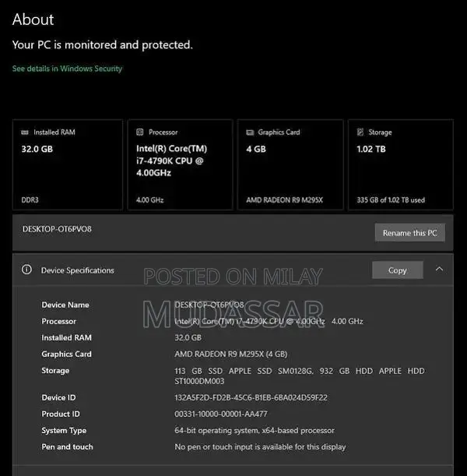This screenshot has height=476, width=467.
Task: Select the Device ID value 132A5F2D-FD2B
Action: coord(251,397)
